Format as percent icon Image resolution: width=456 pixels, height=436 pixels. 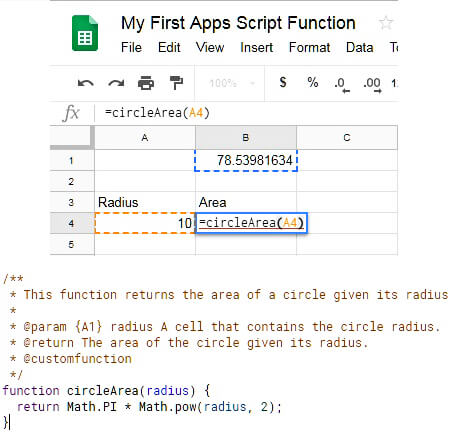pos(313,82)
